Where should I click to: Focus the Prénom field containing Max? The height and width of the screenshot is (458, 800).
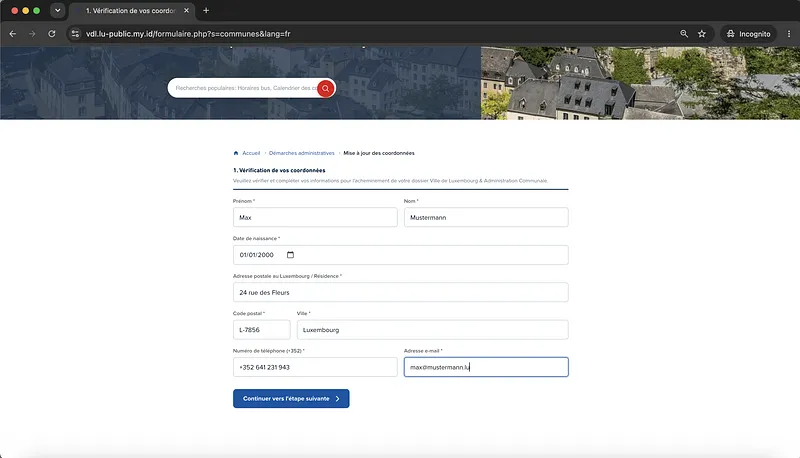pos(315,217)
